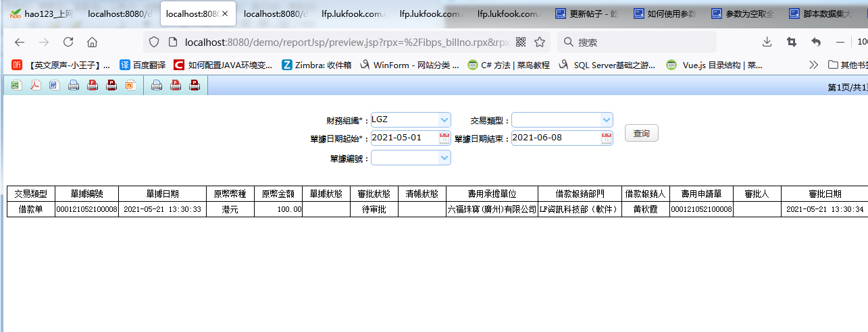
Task: Click red F print icon before orange icon
Action: click(x=93, y=86)
